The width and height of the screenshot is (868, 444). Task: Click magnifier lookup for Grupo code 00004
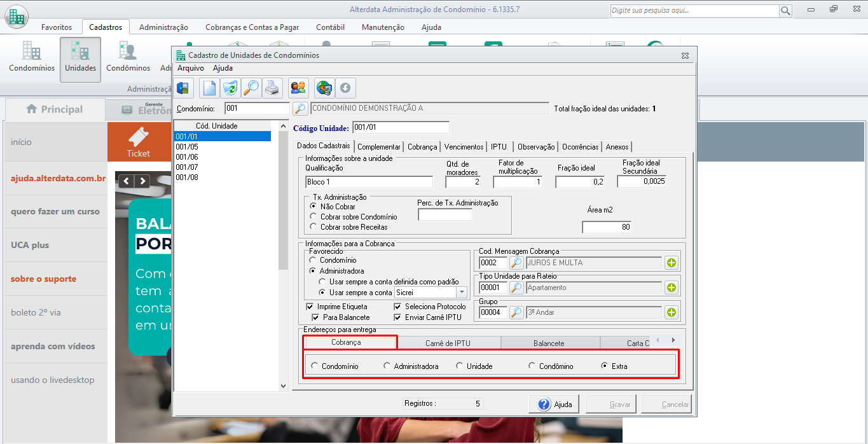516,312
